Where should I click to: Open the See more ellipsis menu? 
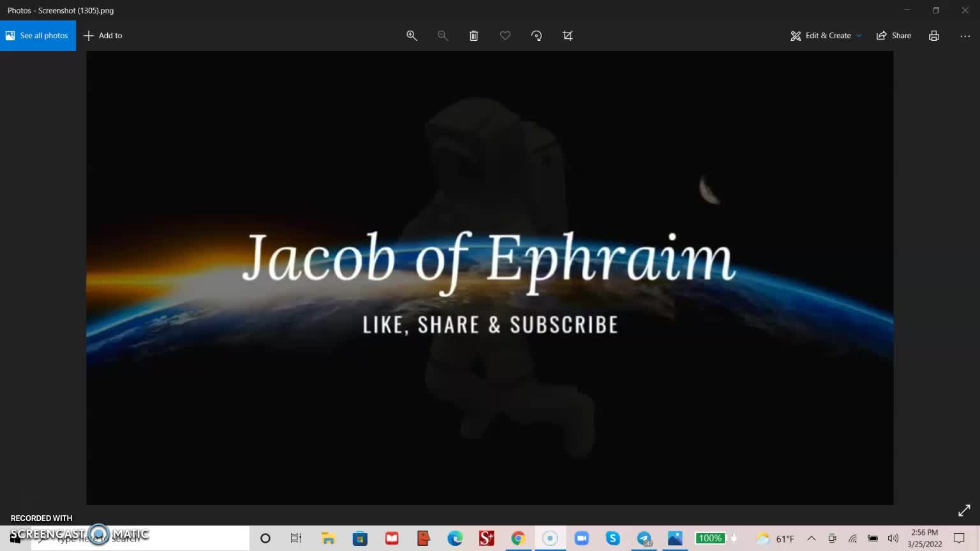point(965,36)
